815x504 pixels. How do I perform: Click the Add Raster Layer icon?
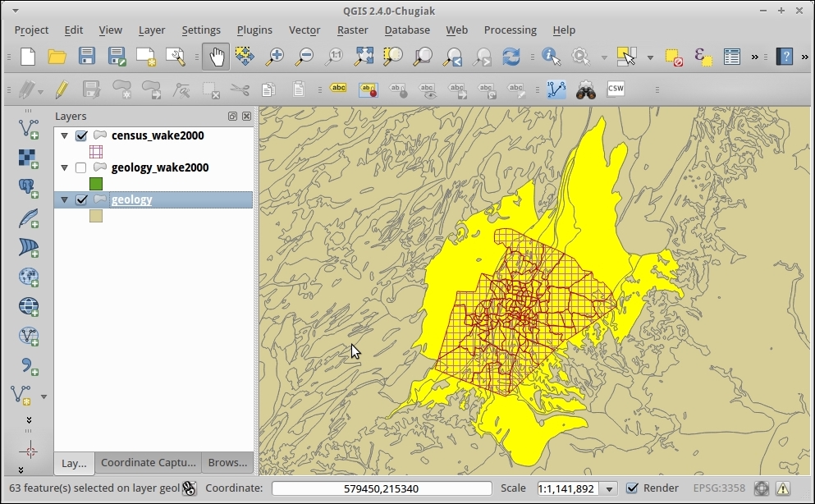point(29,158)
